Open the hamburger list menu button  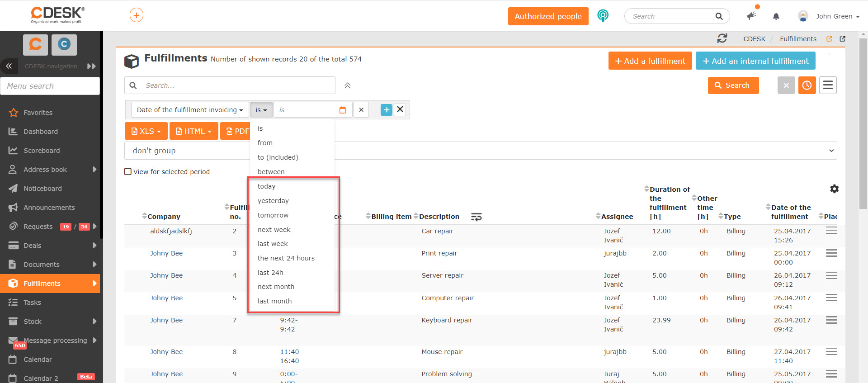[x=828, y=85]
